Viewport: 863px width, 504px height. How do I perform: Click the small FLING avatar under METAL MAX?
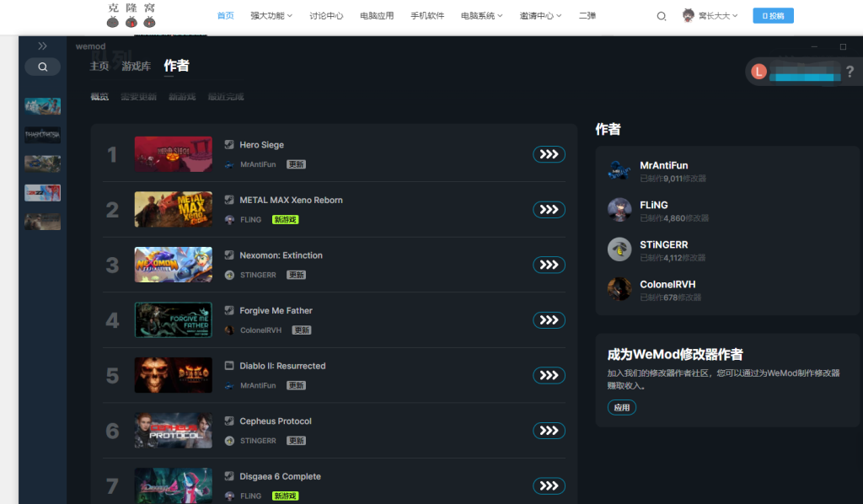pos(229,219)
